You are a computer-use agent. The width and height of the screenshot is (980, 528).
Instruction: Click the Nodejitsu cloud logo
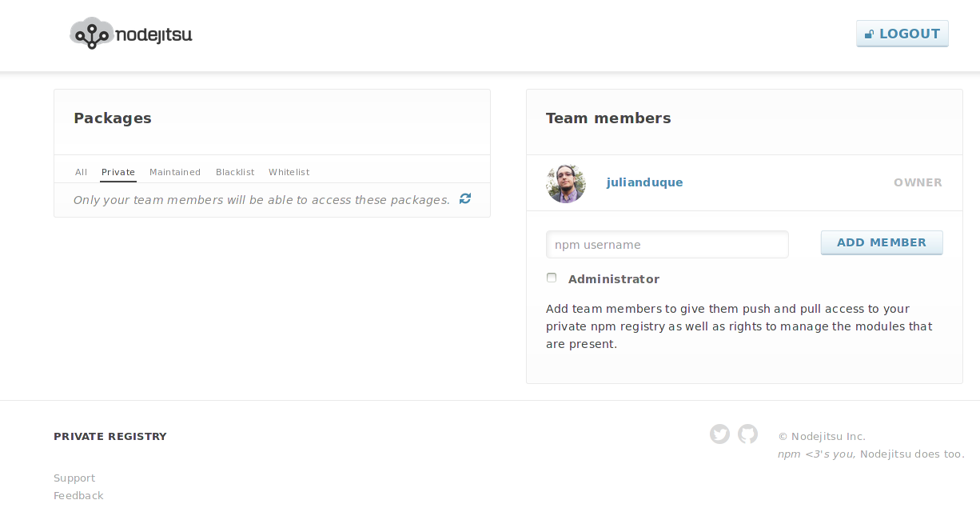131,34
